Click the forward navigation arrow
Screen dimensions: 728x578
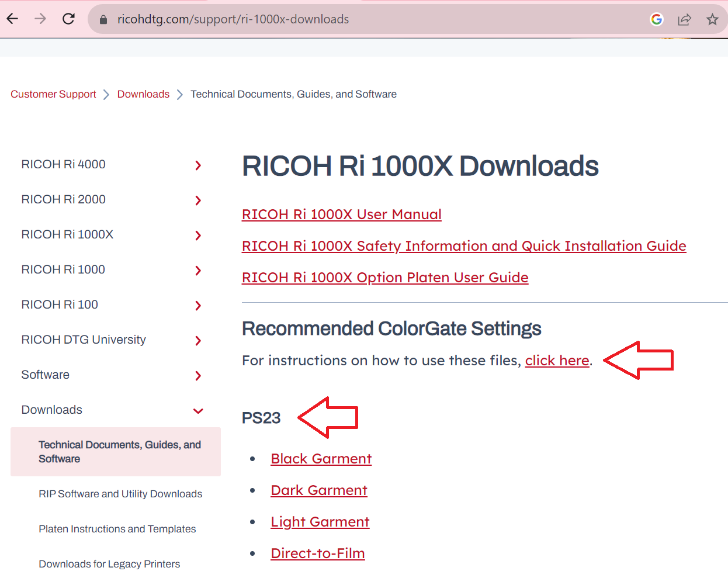(40, 18)
